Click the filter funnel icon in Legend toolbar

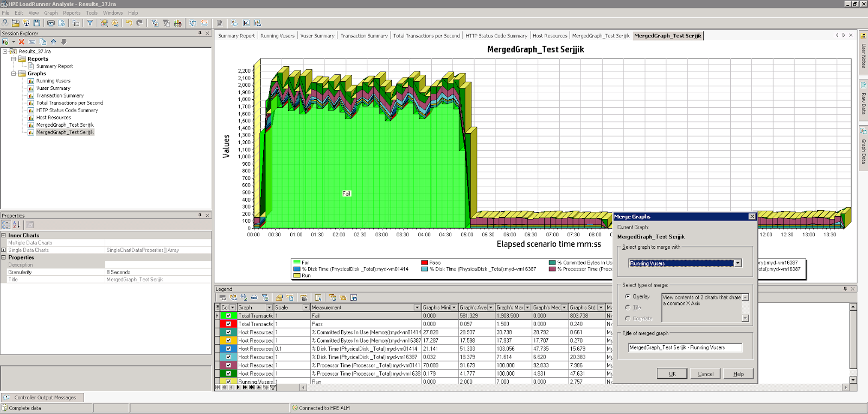[x=265, y=297]
